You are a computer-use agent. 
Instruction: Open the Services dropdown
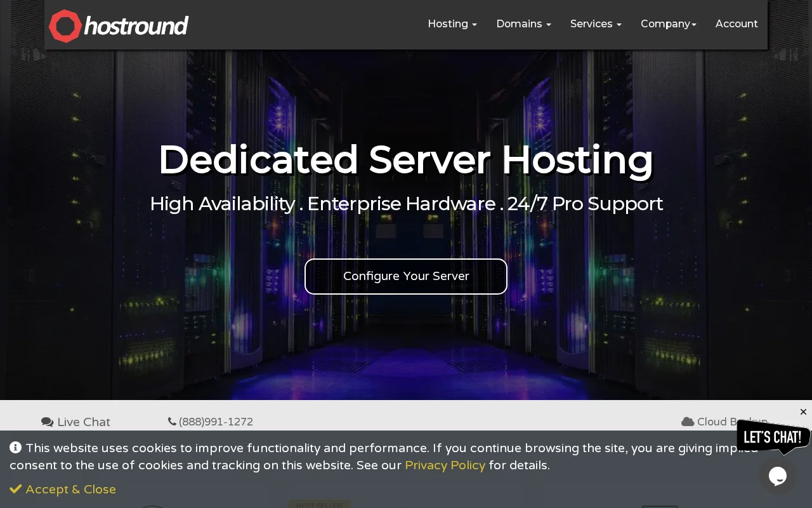click(596, 23)
